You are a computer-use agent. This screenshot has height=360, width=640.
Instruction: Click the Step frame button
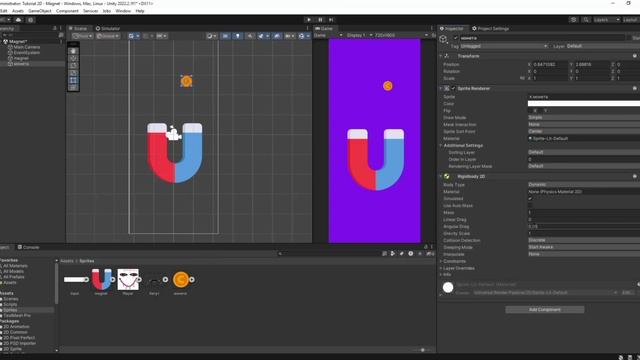pos(331,20)
